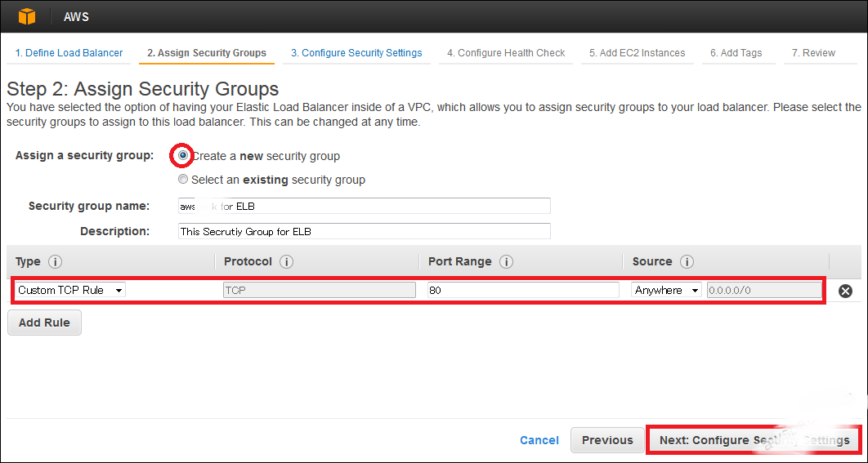This screenshot has height=463, width=868.
Task: Click the AWS orange cube logo
Action: coord(27,16)
